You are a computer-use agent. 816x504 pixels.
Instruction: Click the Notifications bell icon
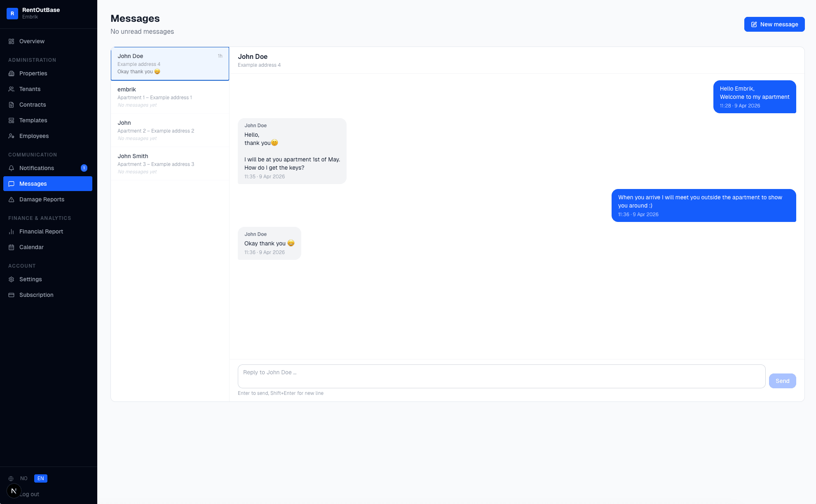pyautogui.click(x=12, y=168)
